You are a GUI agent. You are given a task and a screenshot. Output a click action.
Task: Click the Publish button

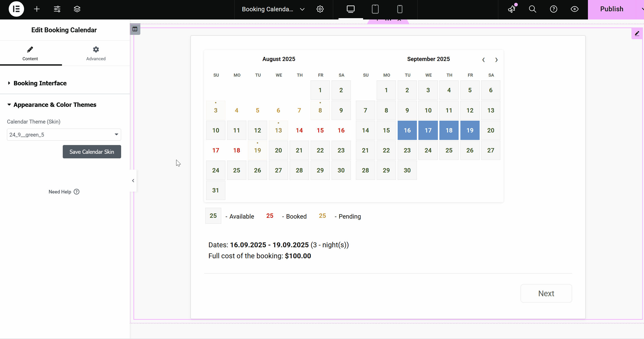point(612,9)
